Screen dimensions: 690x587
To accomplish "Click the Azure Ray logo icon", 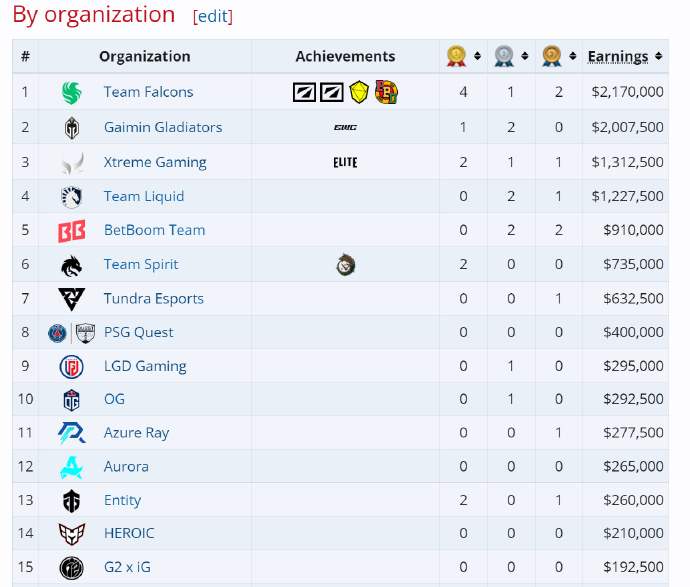I will click(72, 433).
